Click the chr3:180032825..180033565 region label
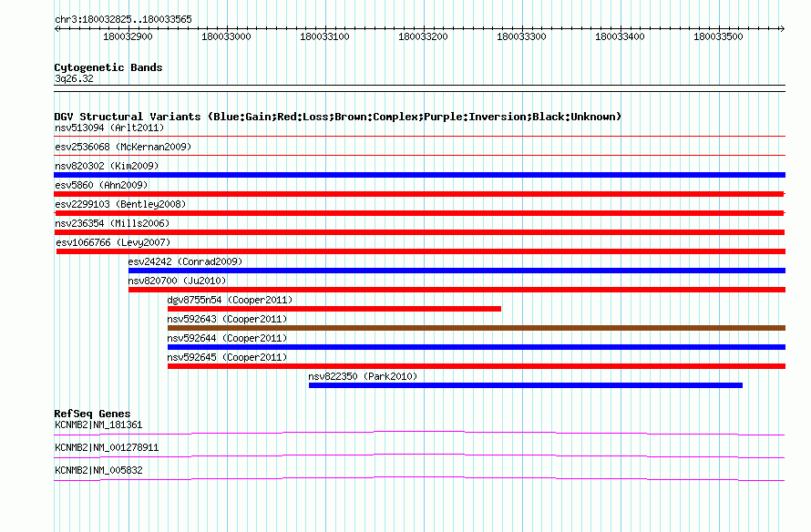 click(x=123, y=19)
